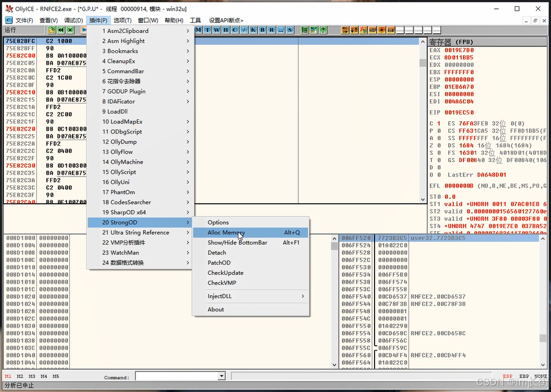Open the 窗口(W) menu
The height and width of the screenshot is (392, 551).
pyautogui.click(x=148, y=21)
